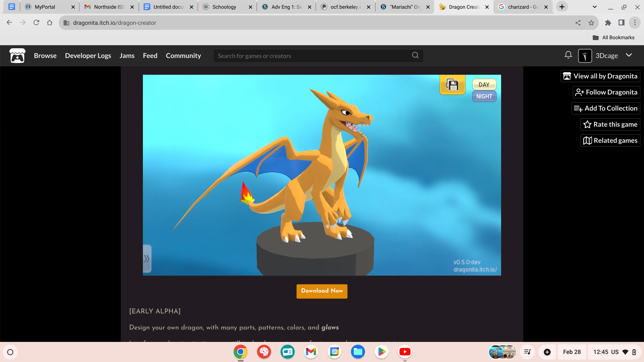Open the Feb 28 date calendar
Screen dimensions: 644x362
572,352
